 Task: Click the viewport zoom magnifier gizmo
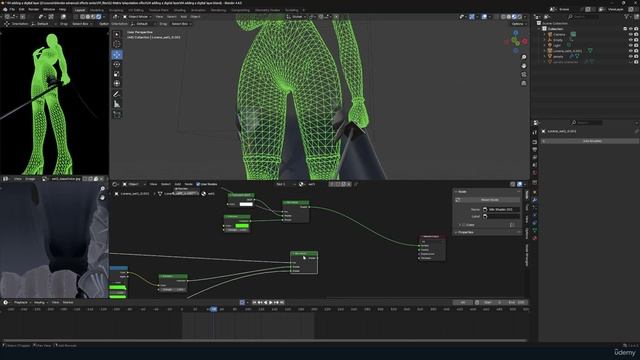524,58
